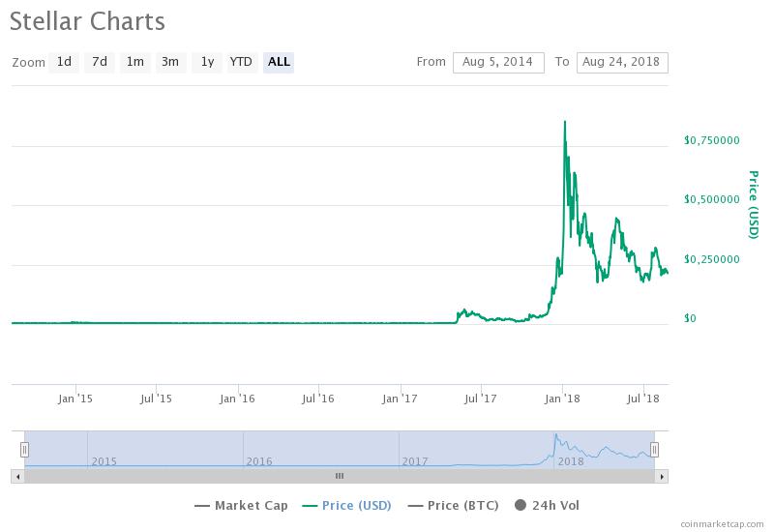Click the Jul '18 axis label
The image size is (774, 532).
pos(643,399)
